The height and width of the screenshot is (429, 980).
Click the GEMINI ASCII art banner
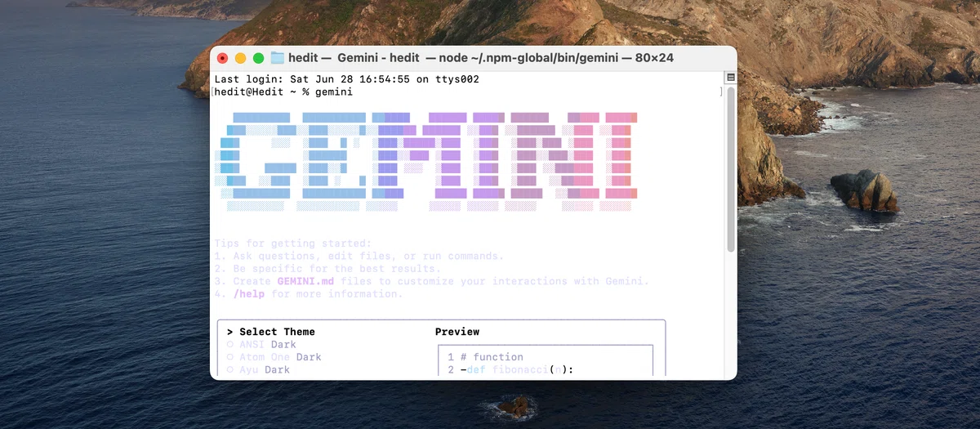[425, 162]
